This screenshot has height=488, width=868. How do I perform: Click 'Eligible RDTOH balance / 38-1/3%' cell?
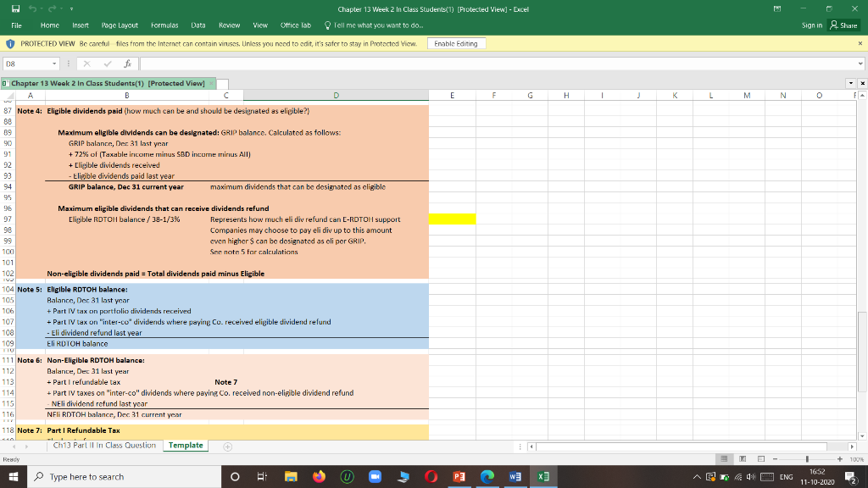(125, 219)
